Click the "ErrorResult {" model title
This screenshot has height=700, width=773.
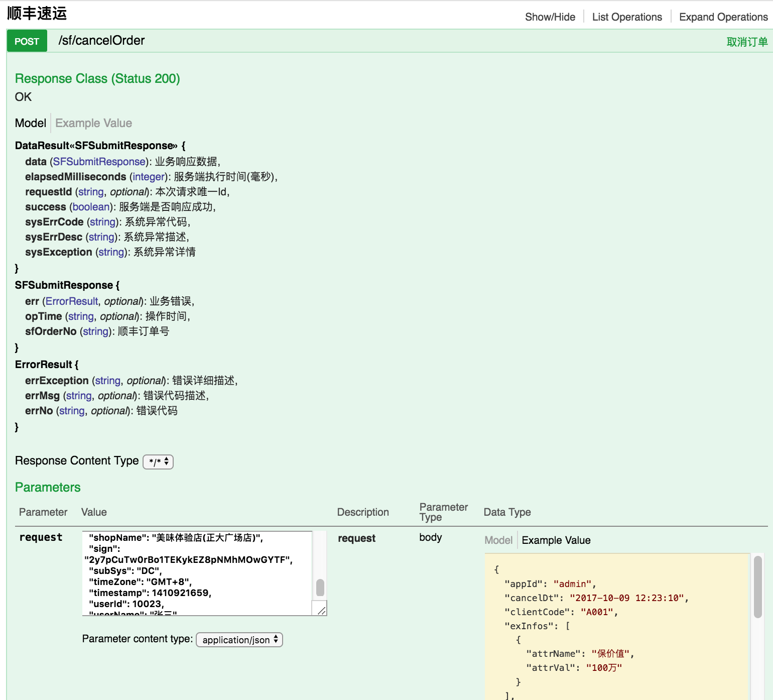pyautogui.click(x=47, y=365)
